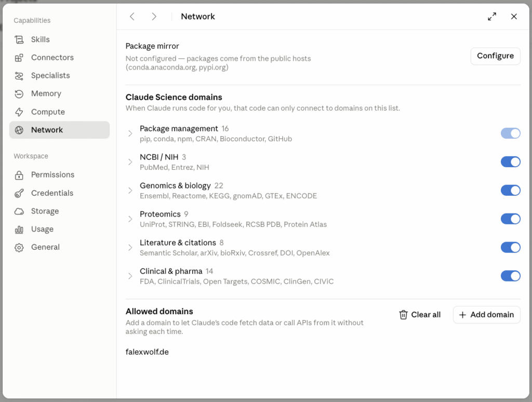Click the Storage cloud icon
Screen dimensions: 532x402
point(19,211)
